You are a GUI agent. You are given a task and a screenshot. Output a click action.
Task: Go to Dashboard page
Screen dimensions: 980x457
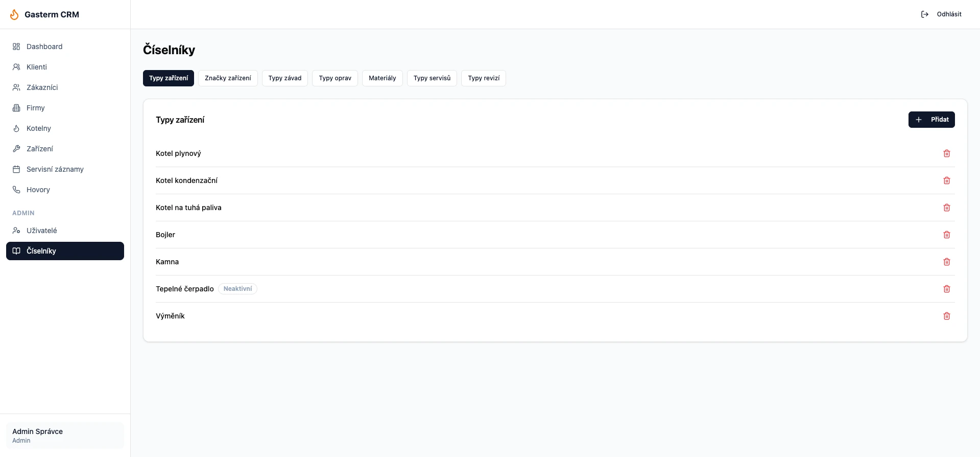click(65, 47)
